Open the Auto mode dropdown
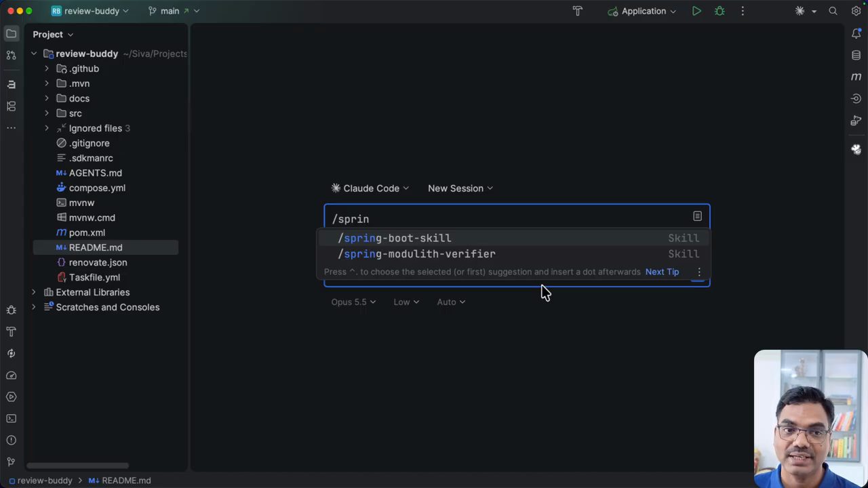 pos(451,302)
